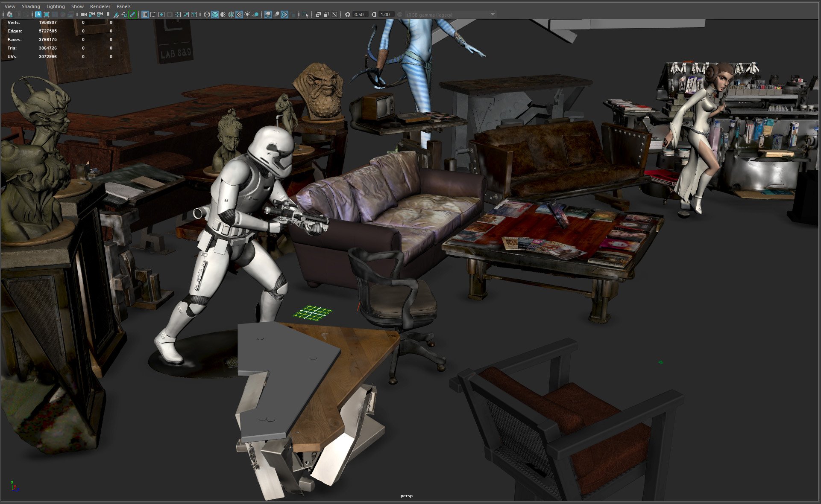
Task: Click the first colored icon in panel toolbar
Action: click(x=9, y=15)
